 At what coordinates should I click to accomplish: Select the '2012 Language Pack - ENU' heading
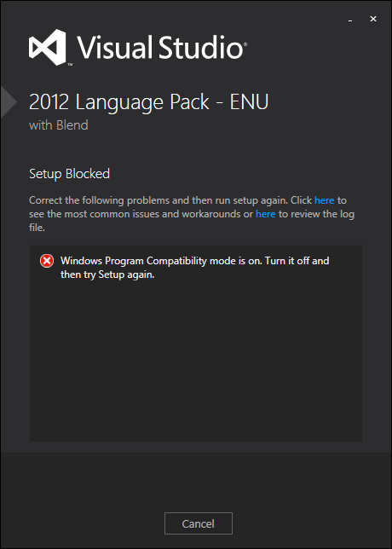point(149,102)
